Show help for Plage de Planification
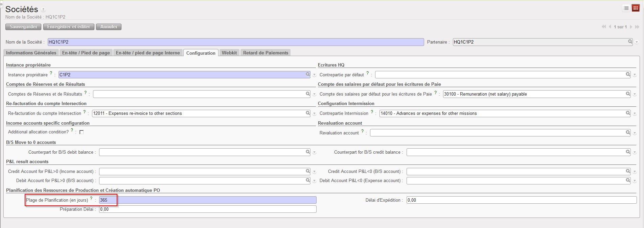644x228 pixels. 91,198
